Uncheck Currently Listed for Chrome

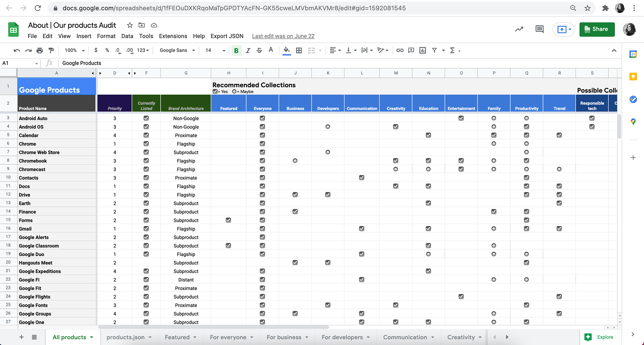[x=146, y=143]
